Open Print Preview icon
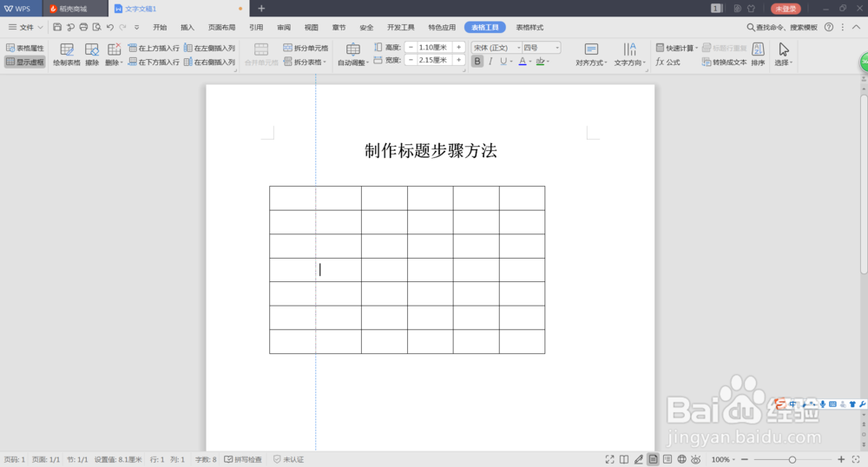Viewport: 868px width, 467px height. [97, 27]
